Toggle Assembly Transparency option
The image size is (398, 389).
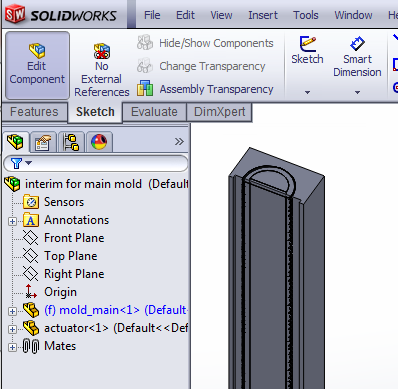205,89
